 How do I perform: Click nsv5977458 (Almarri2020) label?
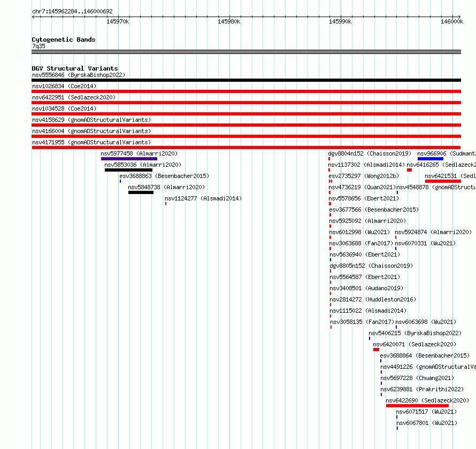tap(139, 153)
